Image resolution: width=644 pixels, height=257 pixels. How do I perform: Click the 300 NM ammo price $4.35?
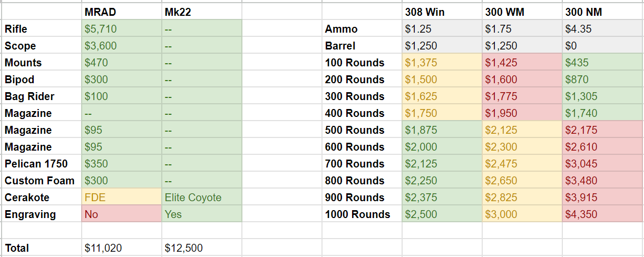[x=603, y=29]
